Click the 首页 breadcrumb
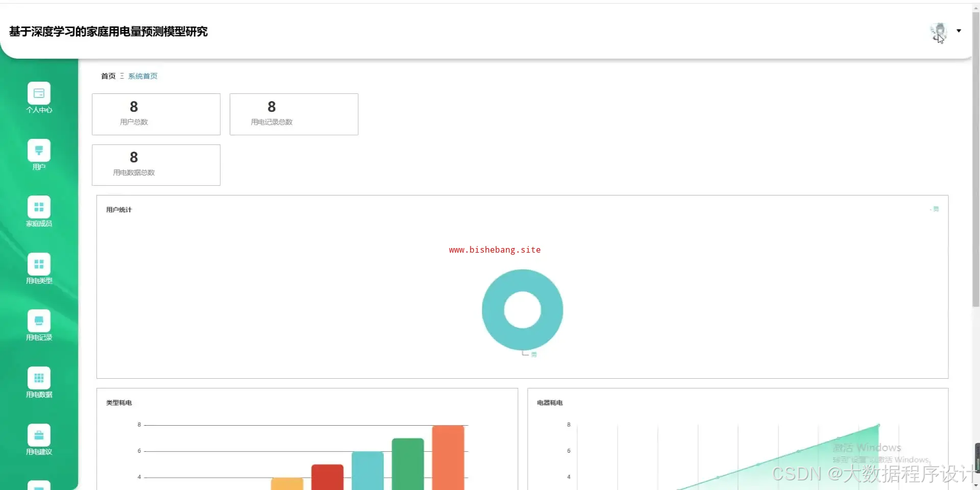This screenshot has height=490, width=980. click(108, 76)
